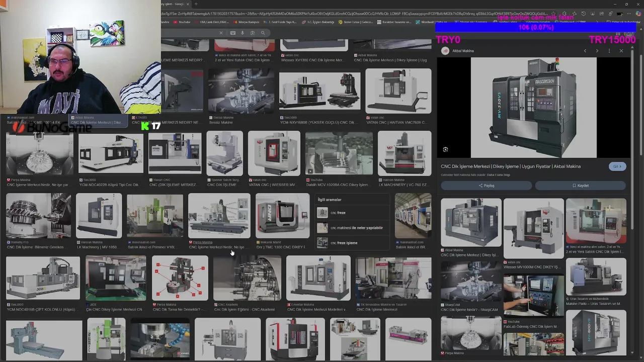Image resolution: width=644 pixels, height=362 pixels.
Task: Open the CNC Dik İşleme Merkezi title link
Action: coord(511,166)
